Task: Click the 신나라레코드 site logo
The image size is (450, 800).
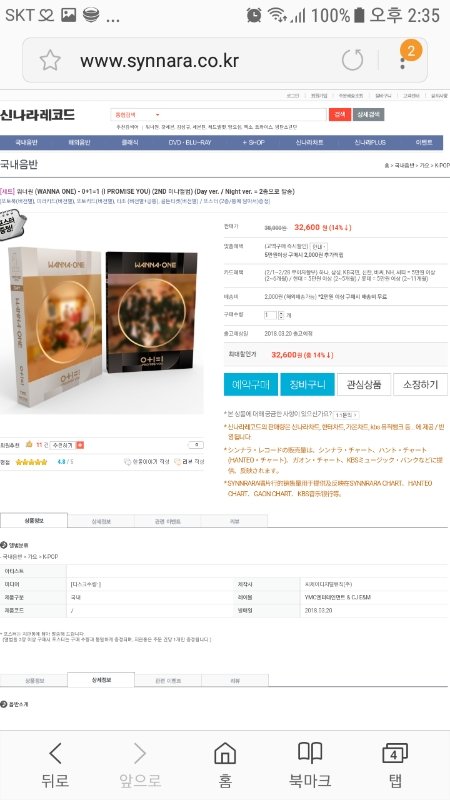Action: point(37,115)
